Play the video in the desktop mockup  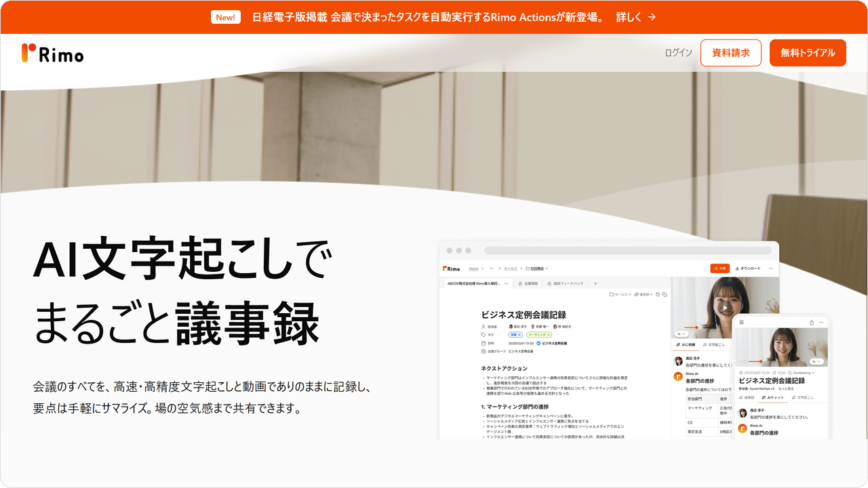(725, 308)
